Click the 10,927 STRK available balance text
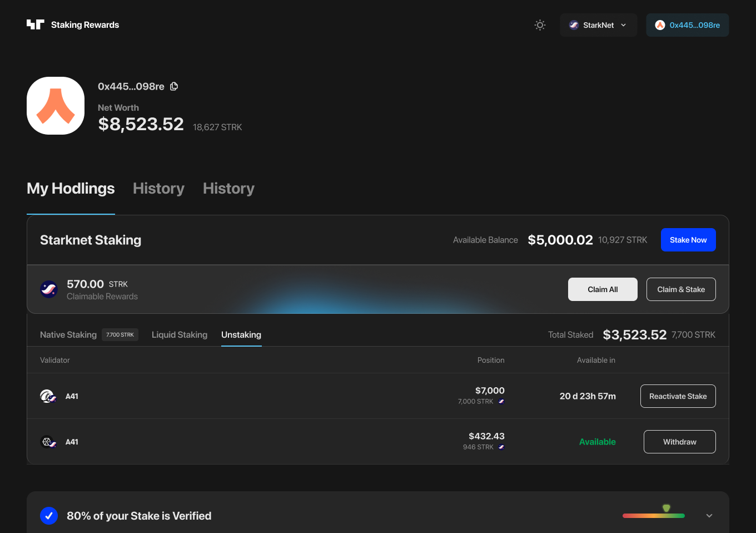The image size is (756, 533). [x=623, y=240]
